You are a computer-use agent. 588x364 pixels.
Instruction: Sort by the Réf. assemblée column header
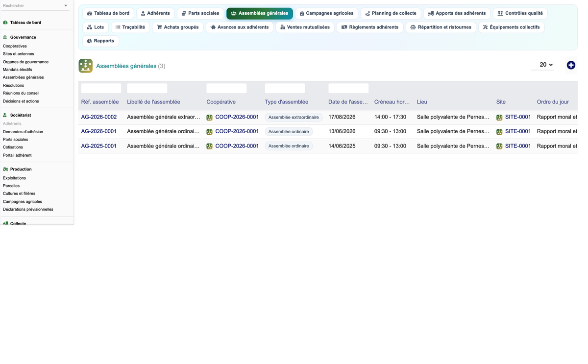coord(100,102)
